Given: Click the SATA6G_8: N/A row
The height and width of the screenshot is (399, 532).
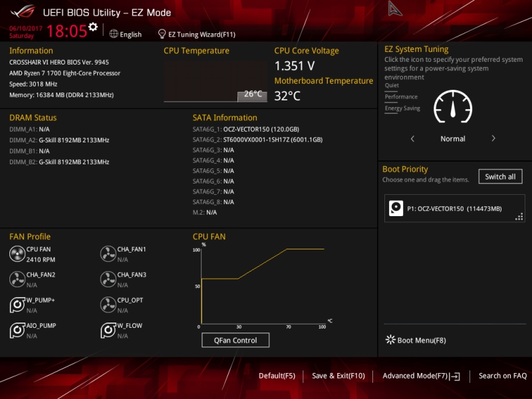Looking at the screenshot, I should point(213,202).
